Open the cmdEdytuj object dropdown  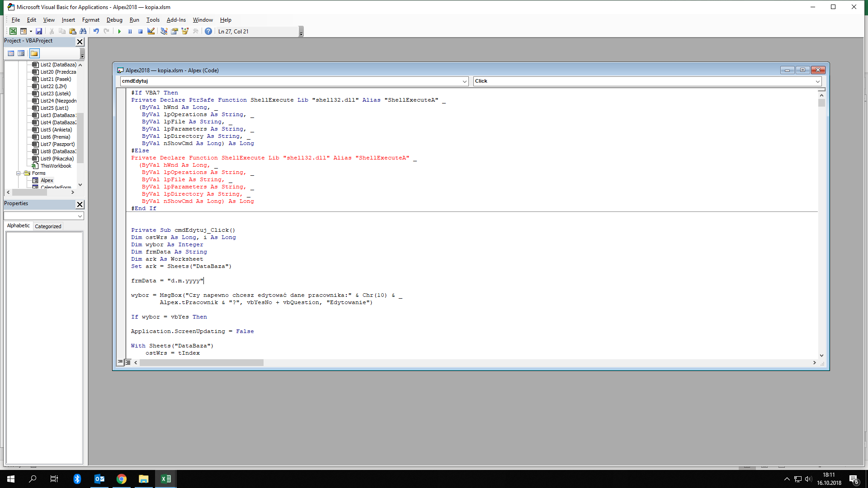[464, 81]
